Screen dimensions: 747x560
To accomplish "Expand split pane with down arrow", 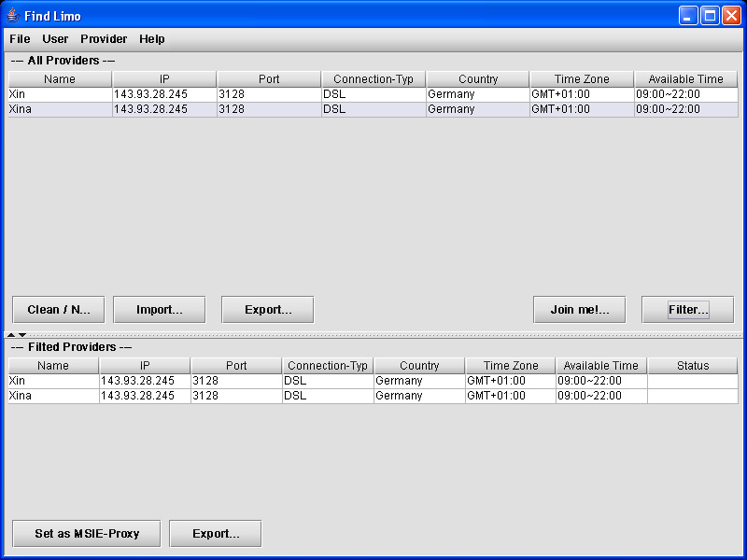I will click(x=22, y=334).
